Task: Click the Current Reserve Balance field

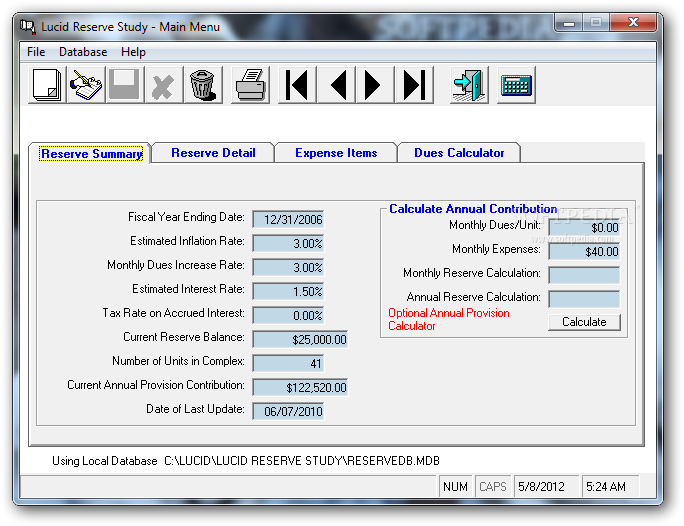Action: pyautogui.click(x=300, y=339)
